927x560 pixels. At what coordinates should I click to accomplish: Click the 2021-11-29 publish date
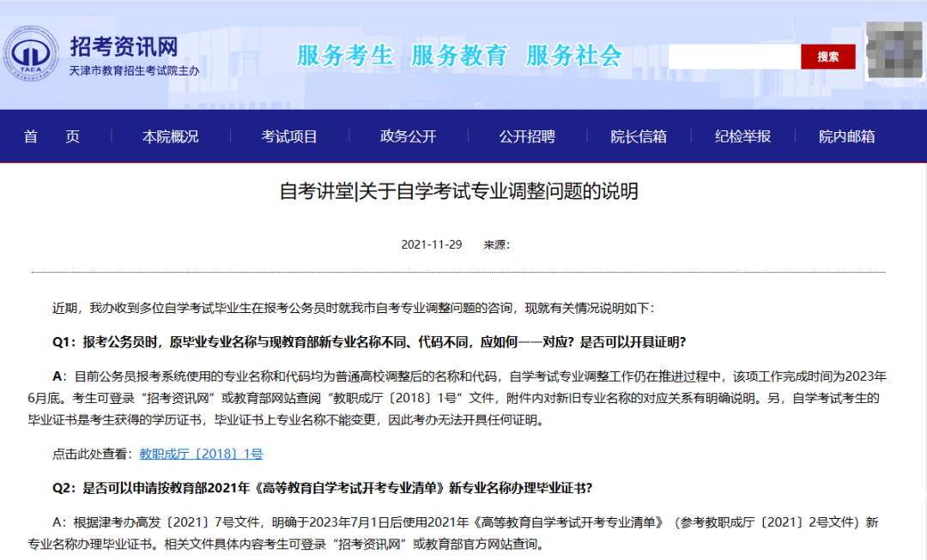tap(431, 244)
